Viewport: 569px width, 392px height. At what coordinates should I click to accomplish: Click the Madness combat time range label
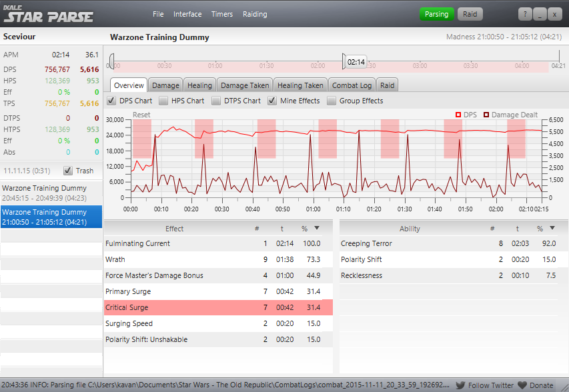[504, 37]
